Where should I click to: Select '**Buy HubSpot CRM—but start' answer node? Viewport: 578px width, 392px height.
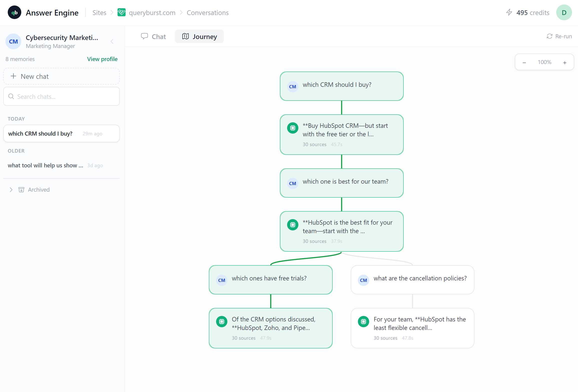[342, 135]
